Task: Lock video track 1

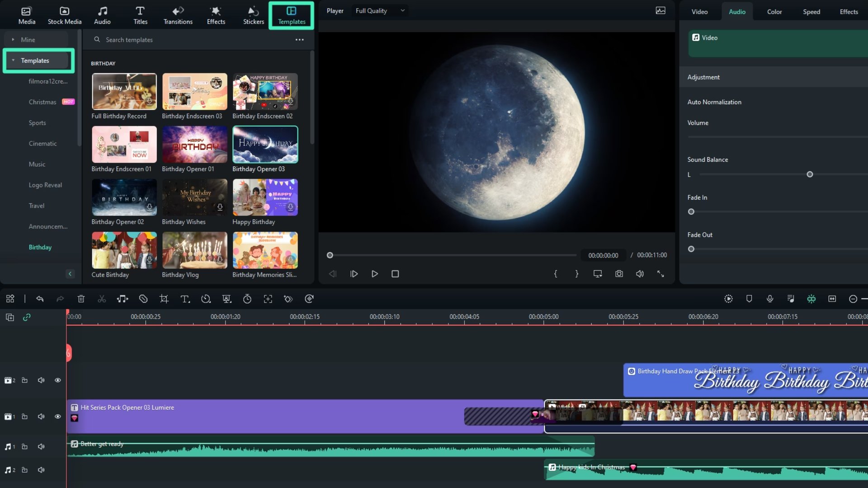Action: pos(25,416)
